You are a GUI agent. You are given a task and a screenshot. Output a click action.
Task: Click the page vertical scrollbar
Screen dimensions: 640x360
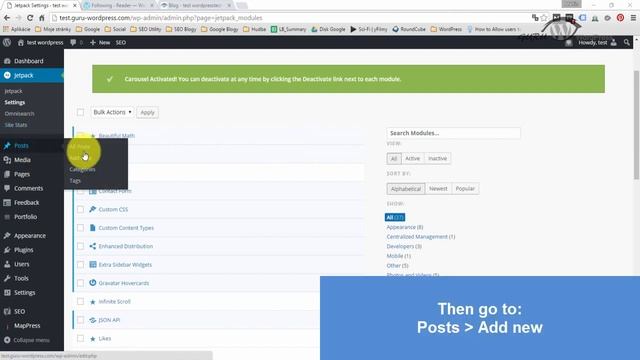(636, 124)
